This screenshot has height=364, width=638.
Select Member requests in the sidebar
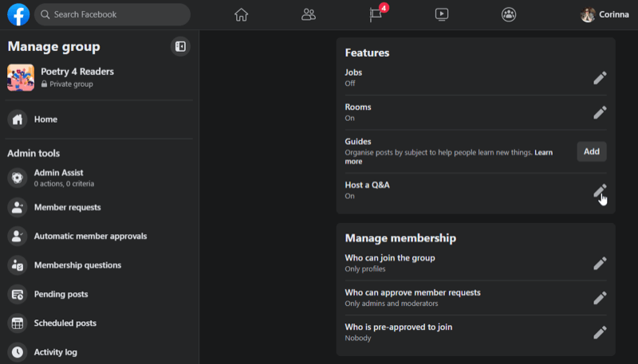point(67,207)
